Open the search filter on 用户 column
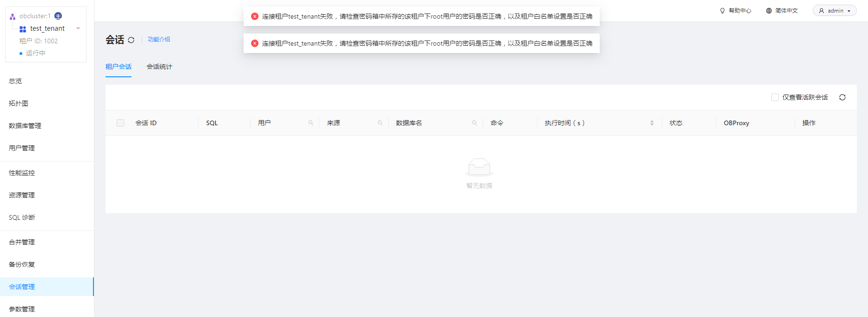This screenshot has height=317, width=868. point(311,123)
